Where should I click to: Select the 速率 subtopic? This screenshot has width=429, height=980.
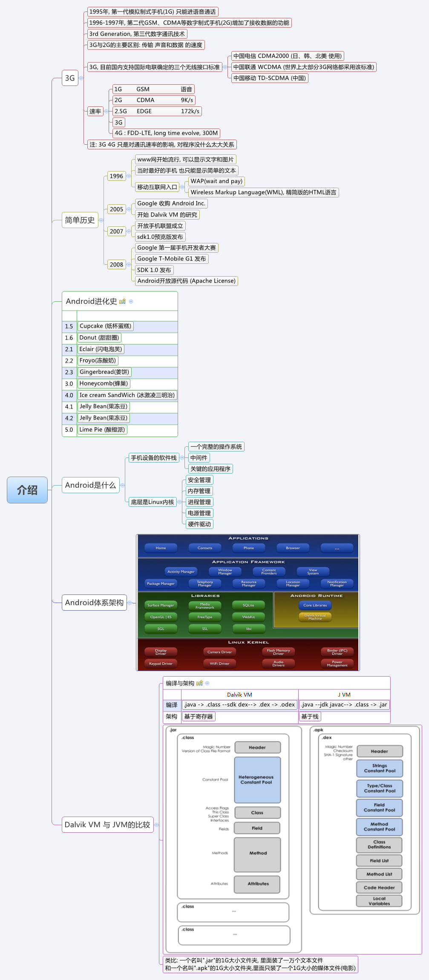click(x=95, y=111)
